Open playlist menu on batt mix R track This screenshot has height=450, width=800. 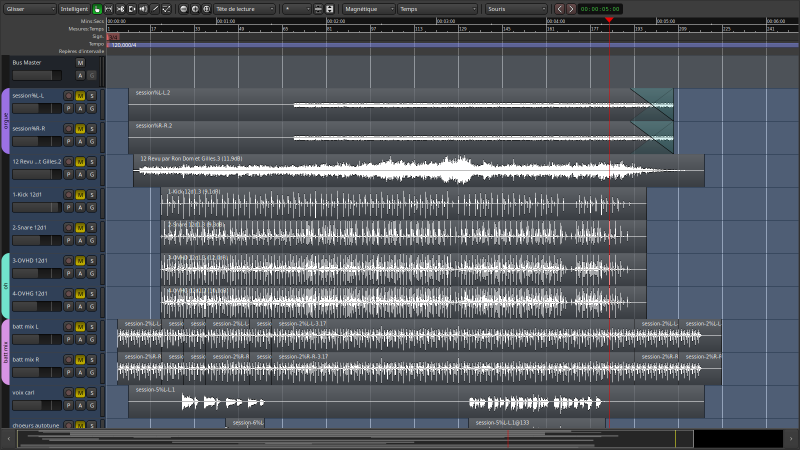[68, 372]
